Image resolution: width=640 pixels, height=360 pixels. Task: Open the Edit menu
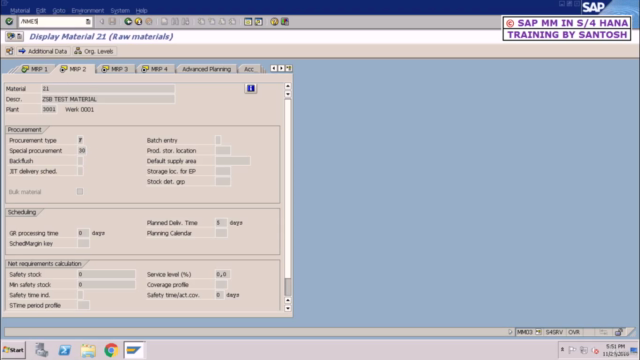coord(41,11)
